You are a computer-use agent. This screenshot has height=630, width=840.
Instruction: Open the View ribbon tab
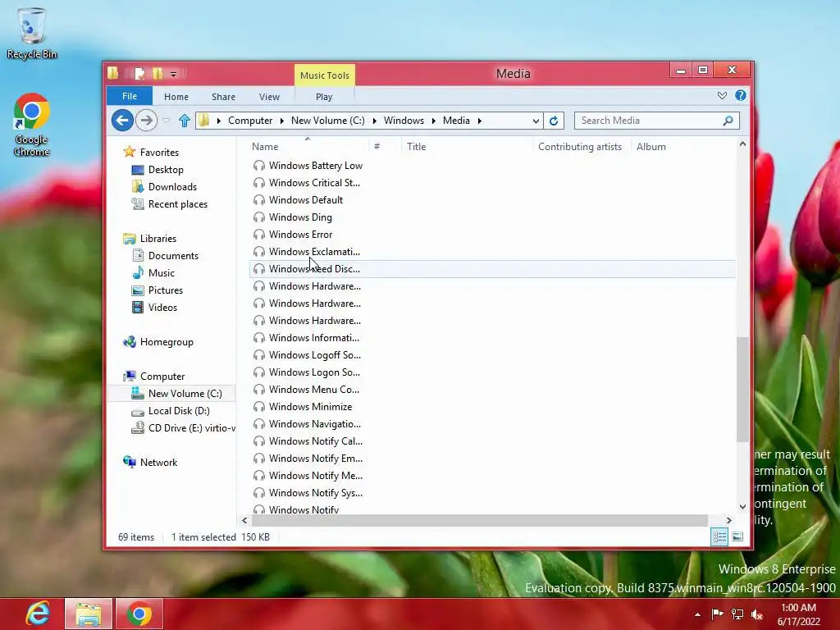click(x=269, y=97)
